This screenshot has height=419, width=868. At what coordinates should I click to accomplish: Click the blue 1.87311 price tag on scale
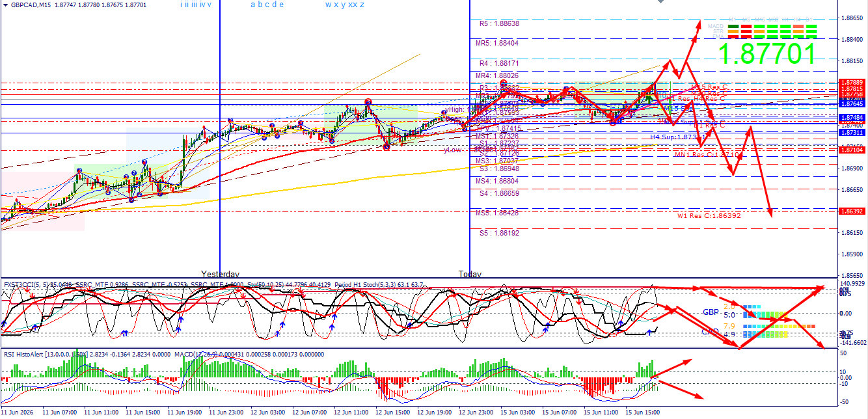852,133
